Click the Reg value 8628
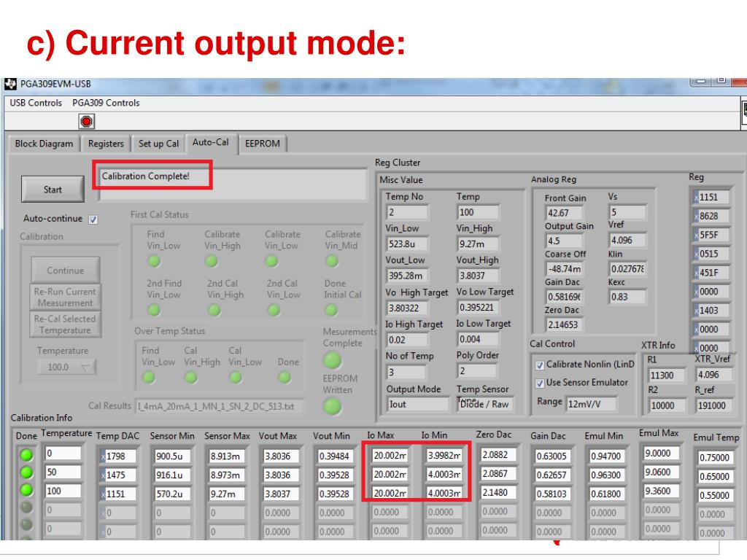 pyautogui.click(x=712, y=216)
